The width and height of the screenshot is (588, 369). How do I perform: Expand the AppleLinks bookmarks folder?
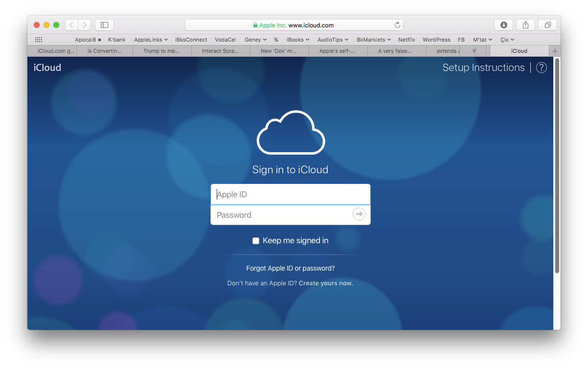pos(151,40)
